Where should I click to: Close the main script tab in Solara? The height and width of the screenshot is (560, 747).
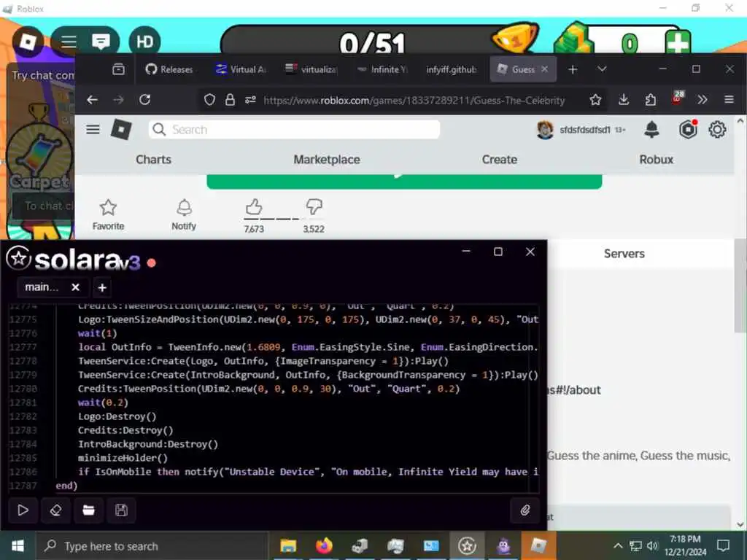[x=75, y=287]
